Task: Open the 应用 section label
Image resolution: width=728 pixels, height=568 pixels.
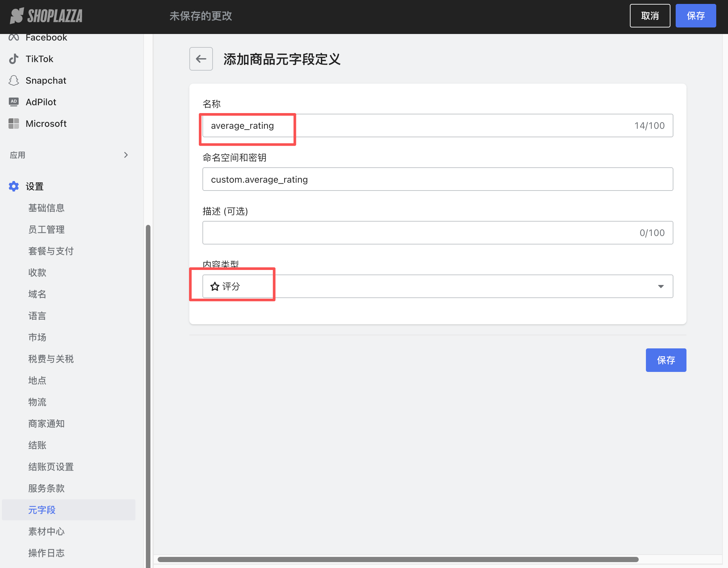Action: (x=18, y=155)
